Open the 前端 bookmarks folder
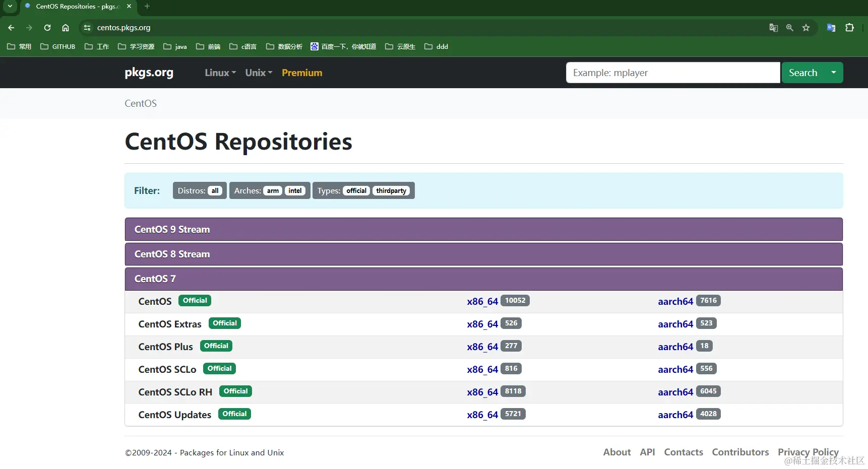The image size is (868, 469). (x=208, y=46)
